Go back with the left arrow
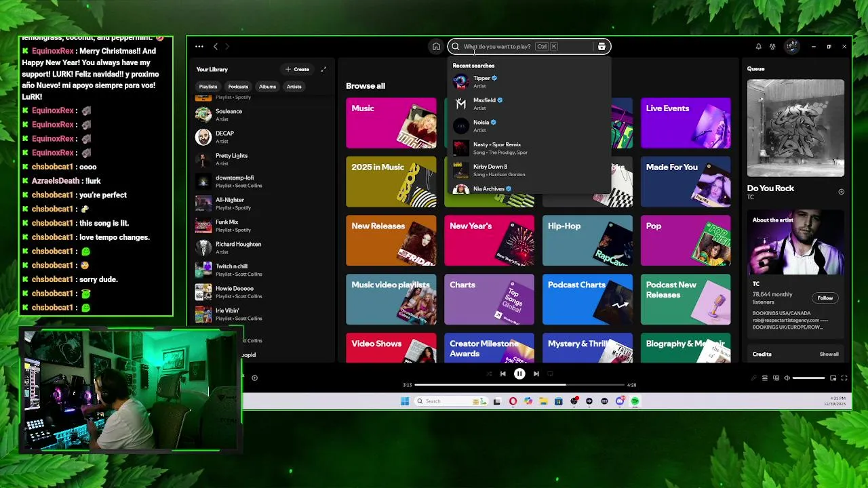 pyautogui.click(x=216, y=47)
